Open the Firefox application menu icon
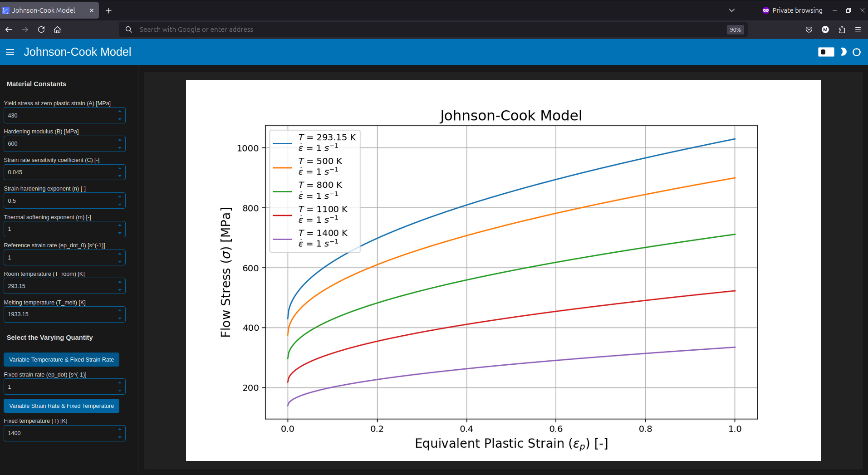Image resolution: width=868 pixels, height=475 pixels. tap(858, 29)
